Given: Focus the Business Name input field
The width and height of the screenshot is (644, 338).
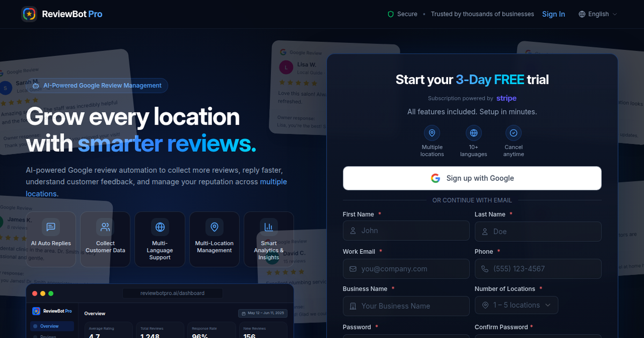Looking at the screenshot, I should pyautogui.click(x=406, y=306).
